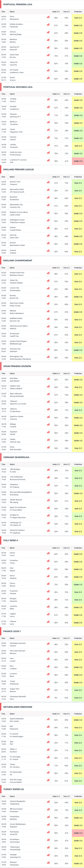Click Under 2.5 column header in Italy Serie A table

[x=56, y=548]
